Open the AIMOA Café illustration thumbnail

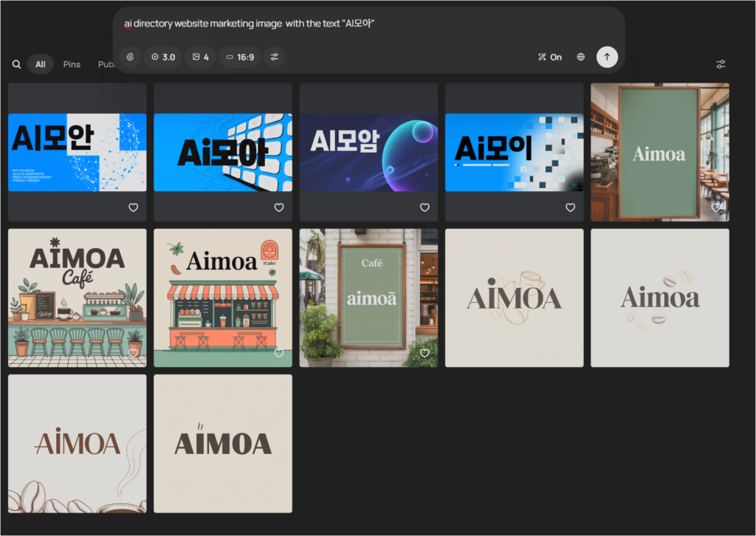(x=77, y=298)
